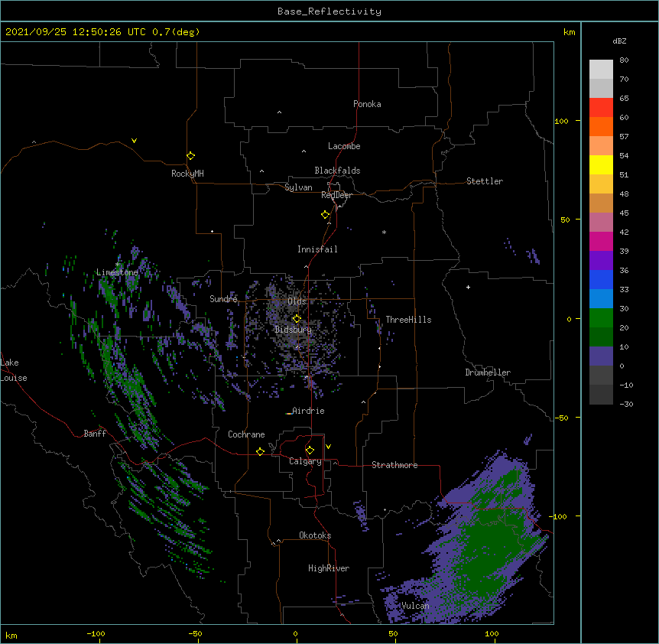Click the Calgary city label
The width and height of the screenshot is (659, 644).
[305, 461]
